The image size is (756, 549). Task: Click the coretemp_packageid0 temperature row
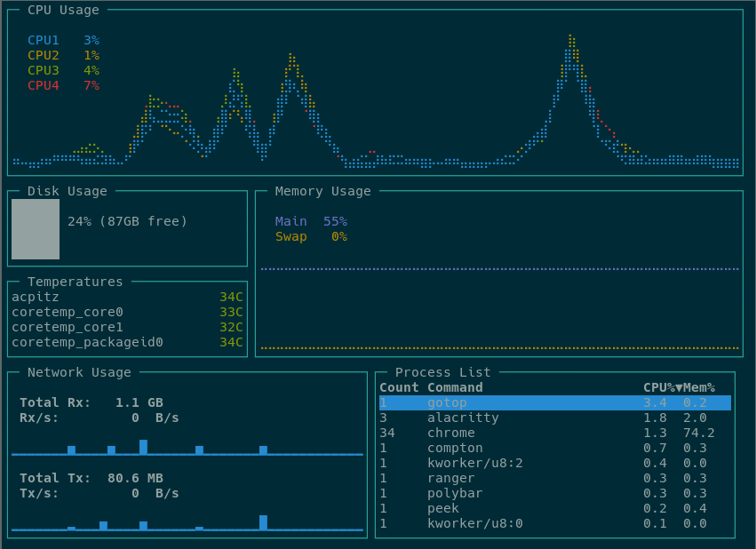point(127,342)
